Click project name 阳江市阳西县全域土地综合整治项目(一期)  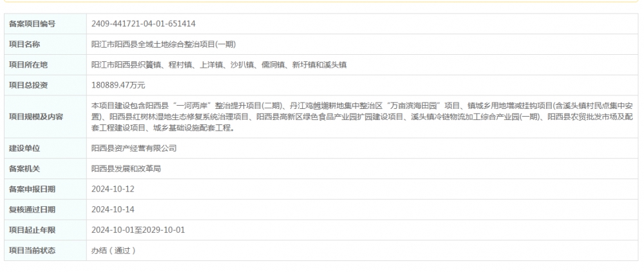coord(164,44)
